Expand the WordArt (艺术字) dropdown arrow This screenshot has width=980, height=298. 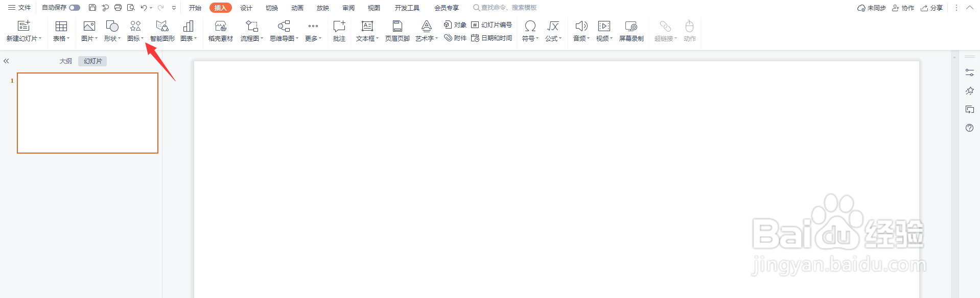436,38
